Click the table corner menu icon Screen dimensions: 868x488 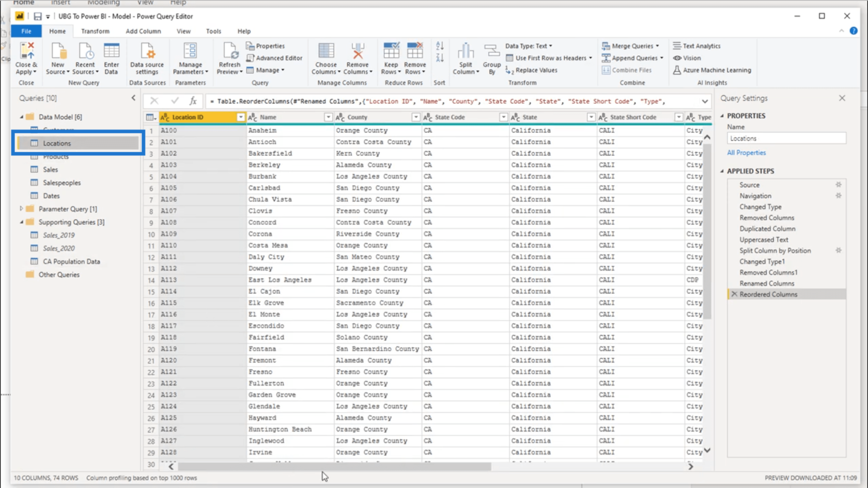[x=151, y=117]
